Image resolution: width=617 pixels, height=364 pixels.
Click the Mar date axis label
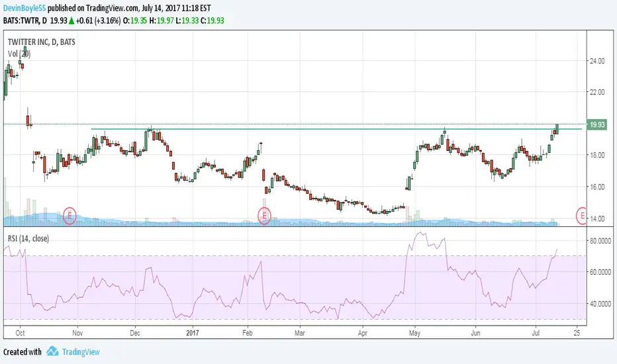[300, 333]
